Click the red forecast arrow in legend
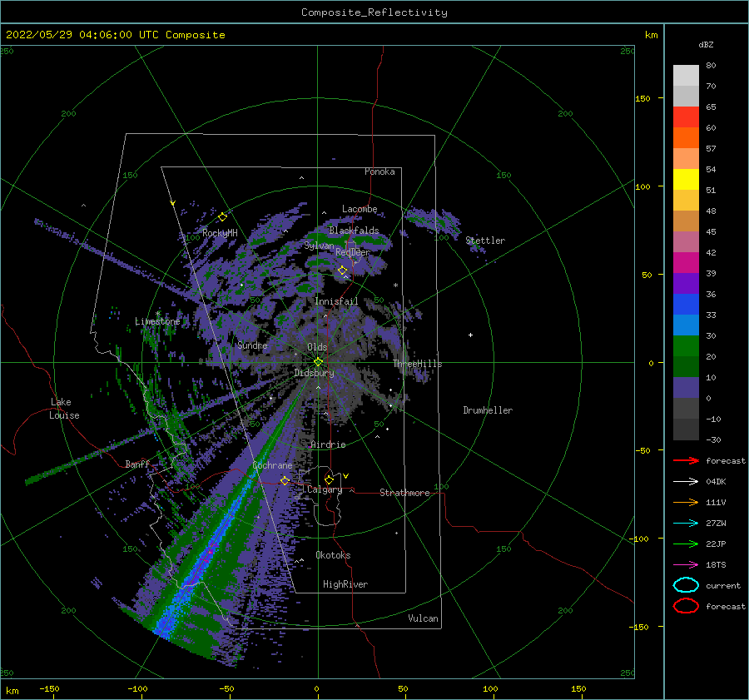The image size is (749, 700). [x=686, y=460]
